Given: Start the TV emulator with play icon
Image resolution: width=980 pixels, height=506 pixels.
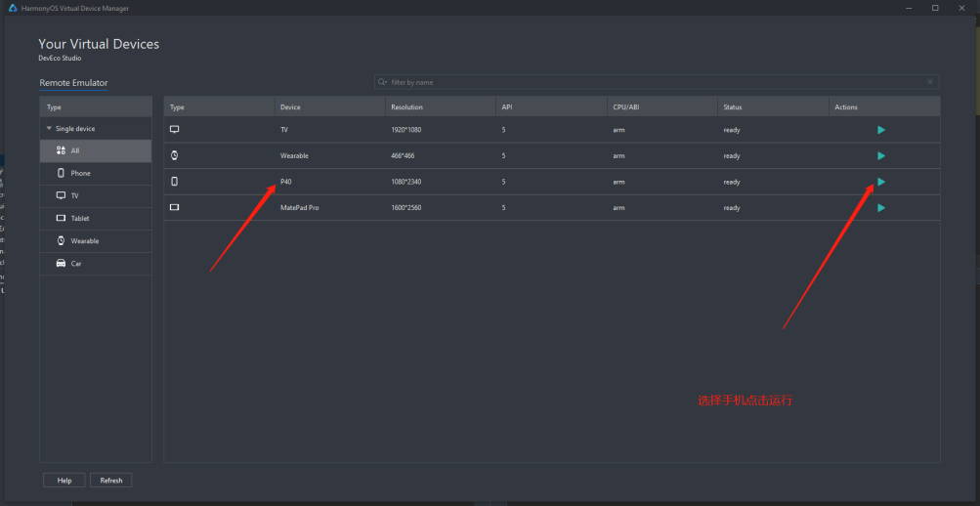Looking at the screenshot, I should 880,130.
